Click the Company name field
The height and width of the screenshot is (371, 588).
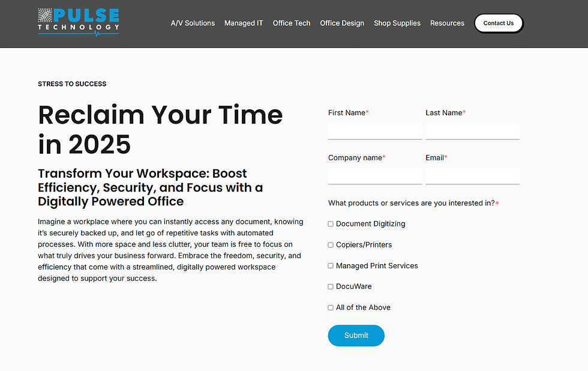pyautogui.click(x=375, y=175)
